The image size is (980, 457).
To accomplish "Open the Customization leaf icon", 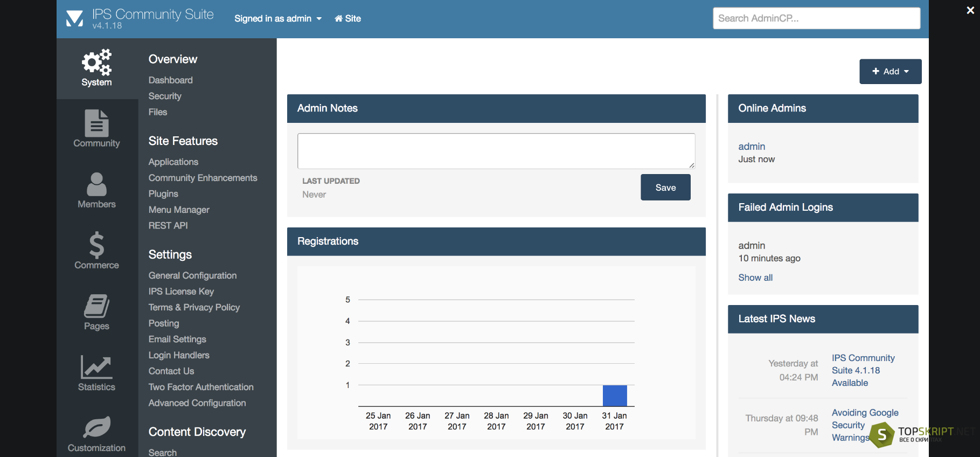I will pos(97,428).
